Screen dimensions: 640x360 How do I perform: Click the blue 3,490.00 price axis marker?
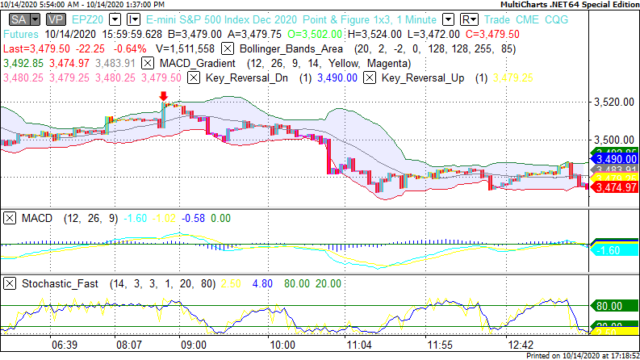point(614,159)
